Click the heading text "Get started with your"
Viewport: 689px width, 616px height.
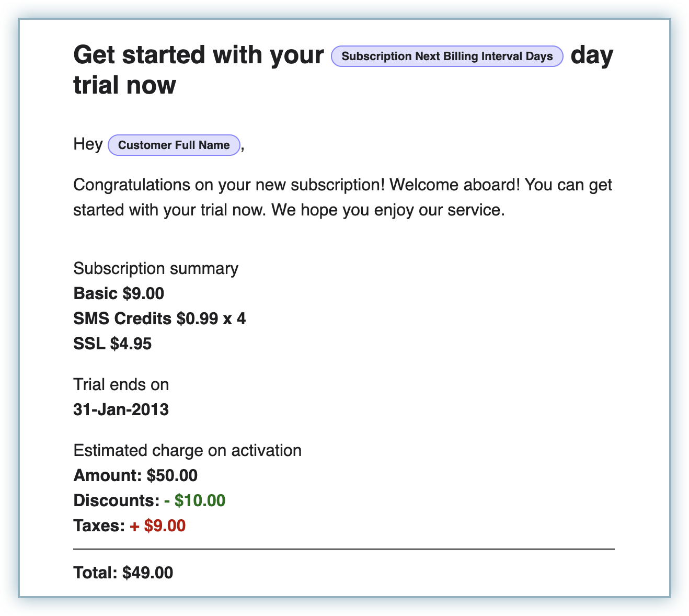(199, 55)
